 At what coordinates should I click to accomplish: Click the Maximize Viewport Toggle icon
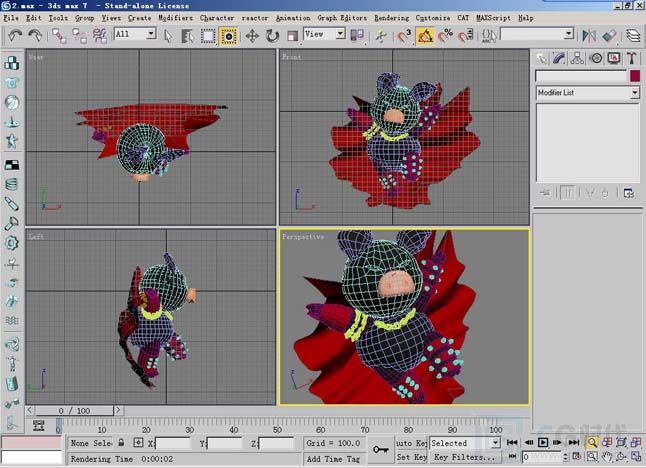[x=636, y=456]
